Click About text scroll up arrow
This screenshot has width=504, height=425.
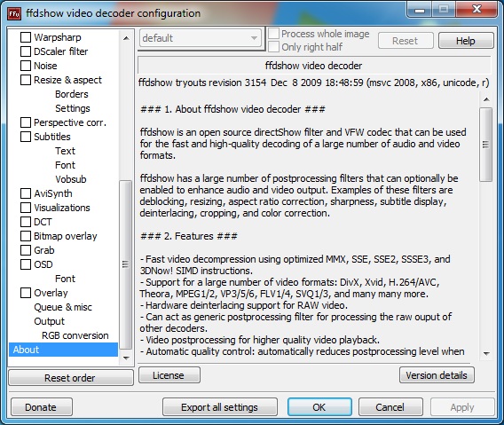486,99
